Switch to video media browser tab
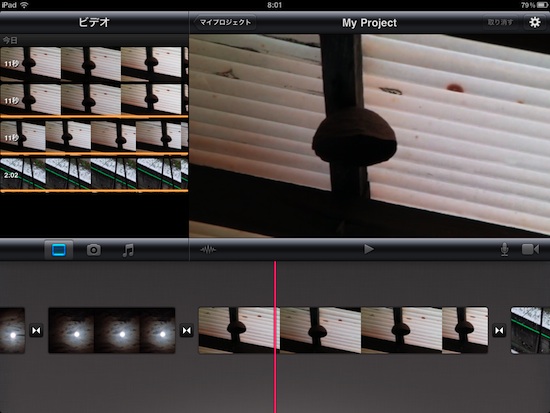 (59, 250)
